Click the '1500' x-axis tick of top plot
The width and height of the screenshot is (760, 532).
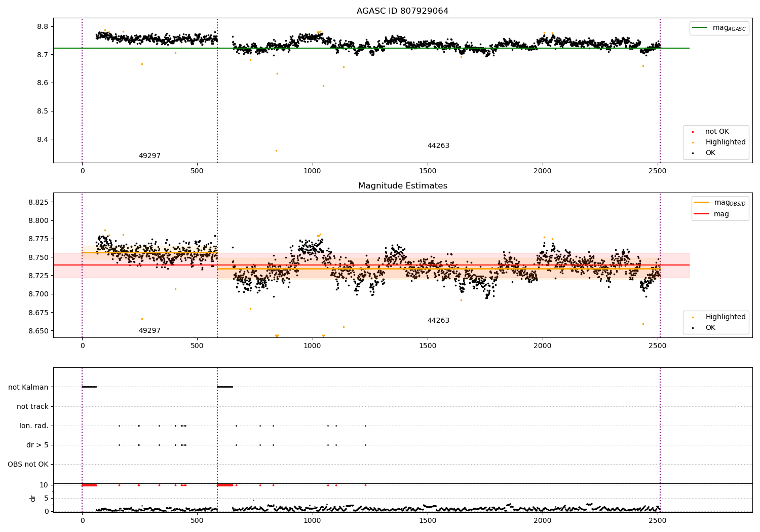tap(428, 171)
